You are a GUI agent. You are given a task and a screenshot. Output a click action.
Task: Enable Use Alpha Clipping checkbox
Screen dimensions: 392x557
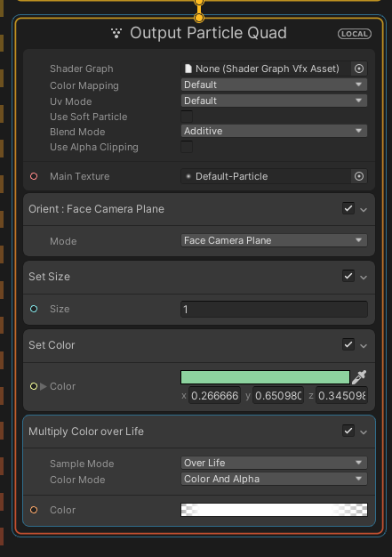[187, 147]
